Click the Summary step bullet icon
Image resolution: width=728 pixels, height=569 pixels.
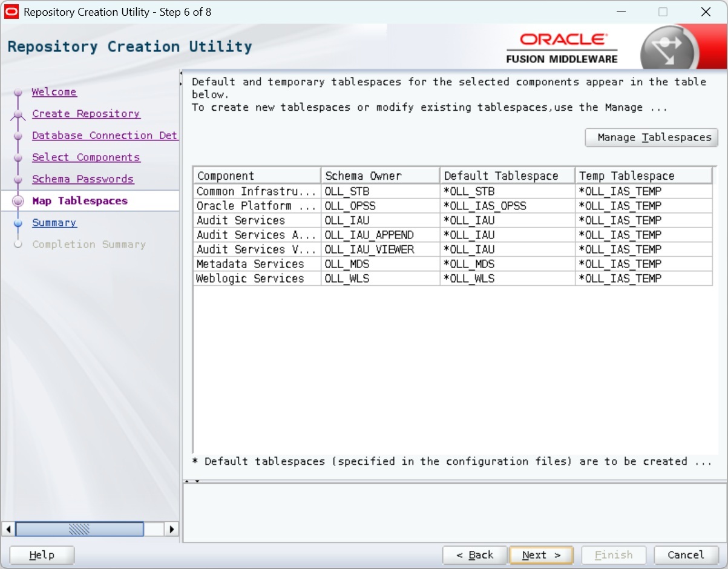(x=18, y=223)
